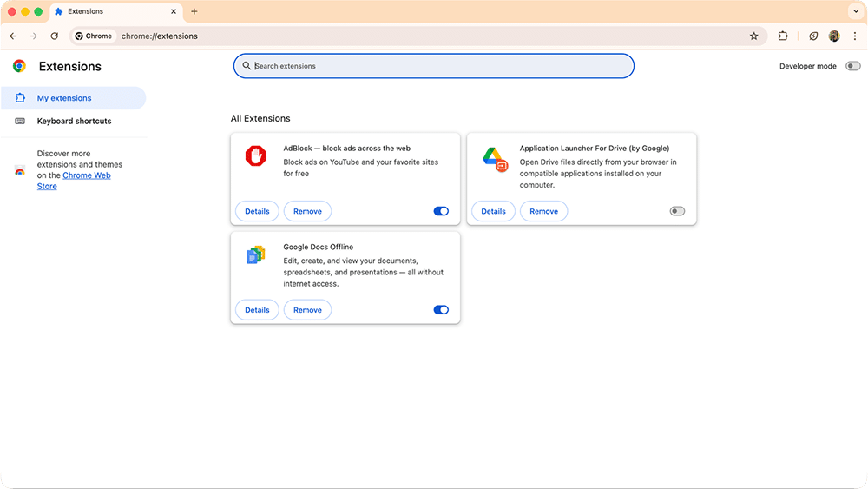868x489 pixels.
Task: Disable the AdBlock extension toggle
Action: [441, 211]
